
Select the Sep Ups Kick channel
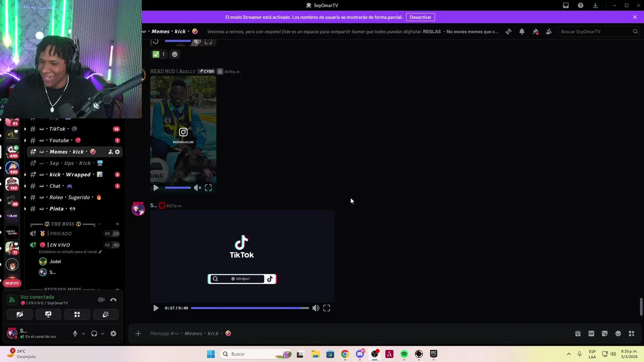tap(74, 163)
